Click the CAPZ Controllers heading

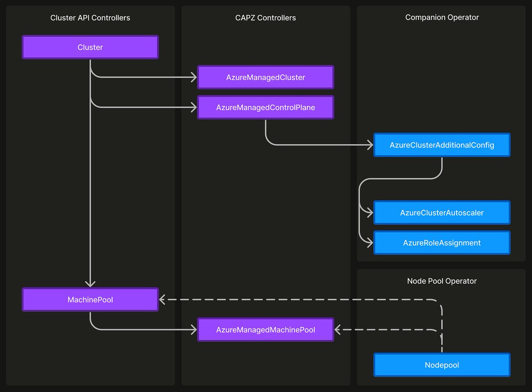point(265,18)
